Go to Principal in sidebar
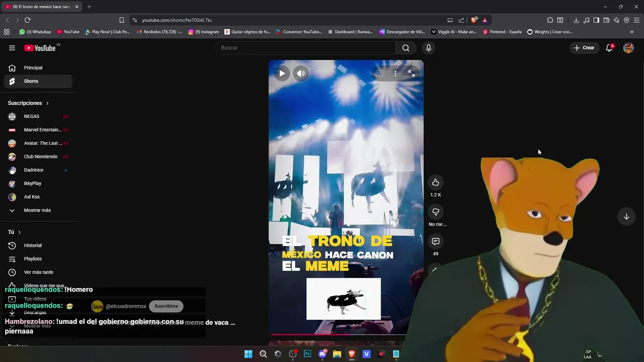This screenshot has width=644, height=362. coord(38,68)
